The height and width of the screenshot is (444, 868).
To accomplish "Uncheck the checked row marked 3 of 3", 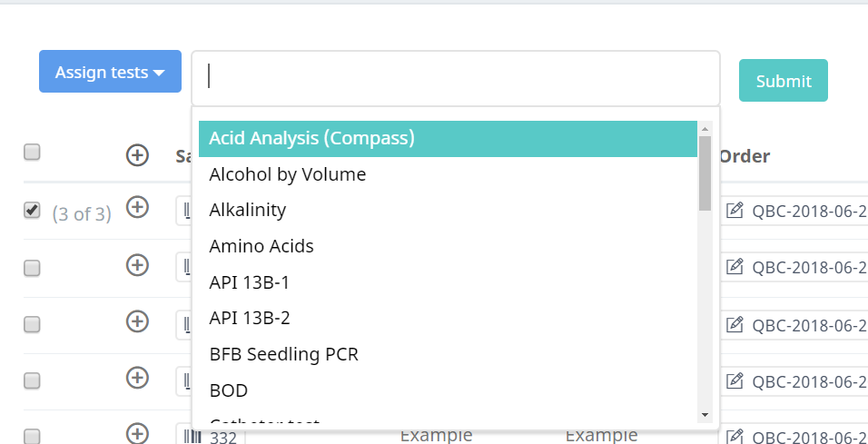I will (x=32, y=210).
